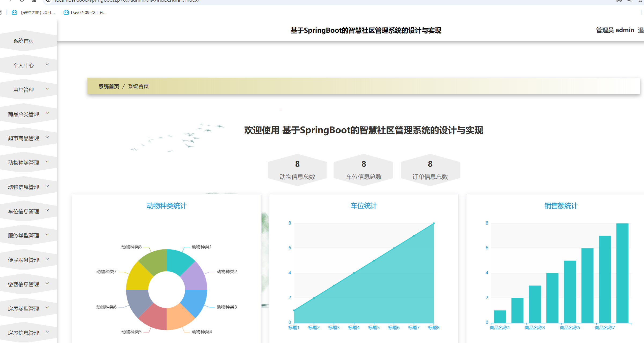Expand the 个人中心 menu chevron

tap(47, 64)
